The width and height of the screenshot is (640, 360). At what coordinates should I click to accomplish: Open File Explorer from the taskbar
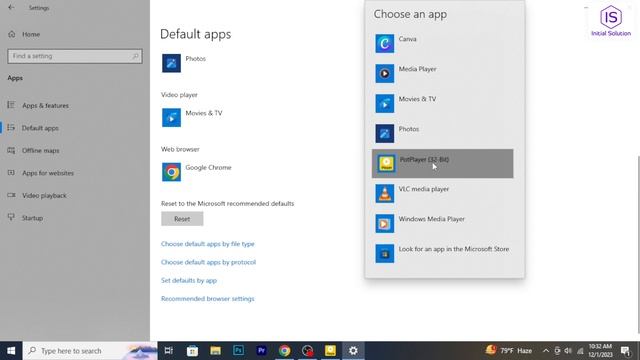[x=216, y=351]
